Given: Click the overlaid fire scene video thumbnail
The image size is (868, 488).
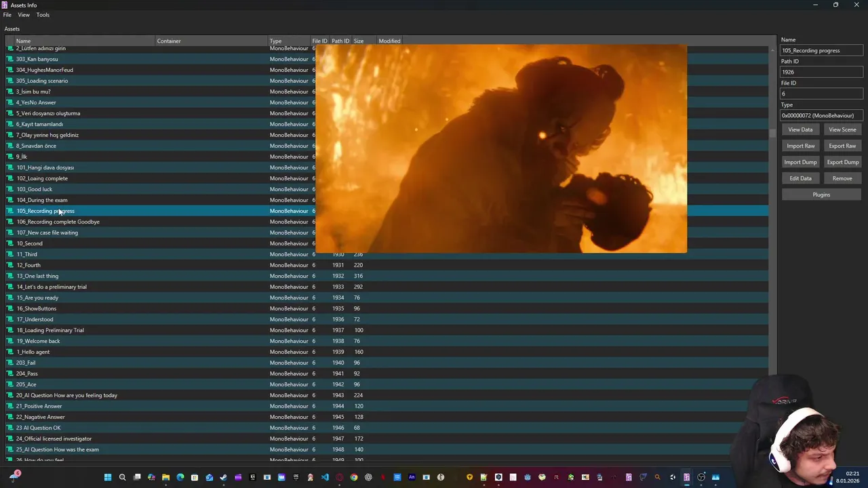Looking at the screenshot, I should pyautogui.click(x=501, y=148).
